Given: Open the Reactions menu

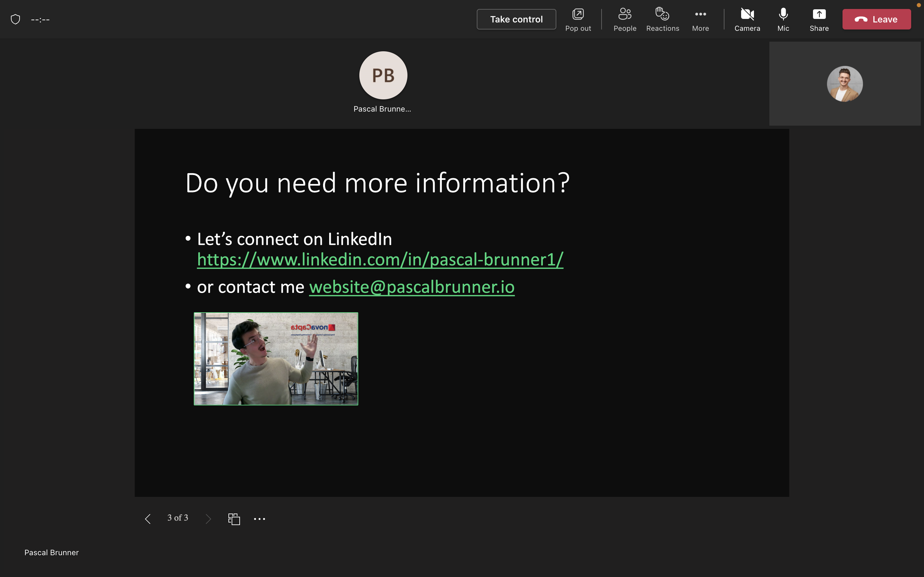Looking at the screenshot, I should [663, 19].
